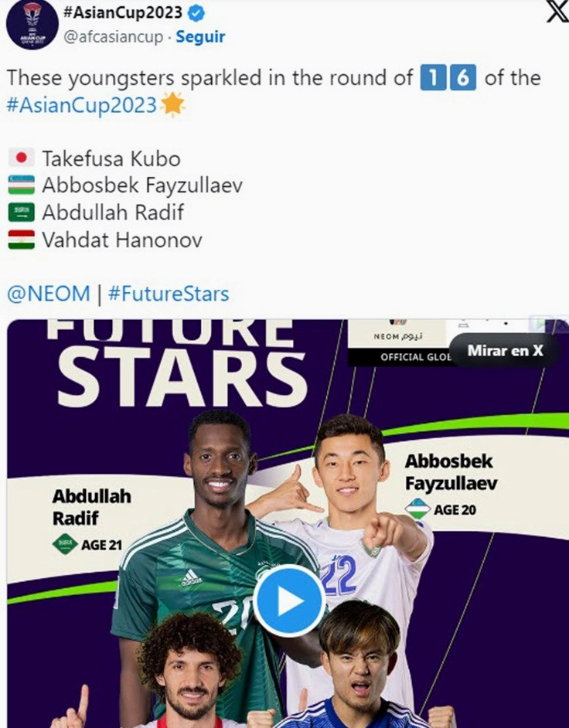Open the AsianCup2023 profile avatar
The image size is (569, 728).
click(x=32, y=25)
